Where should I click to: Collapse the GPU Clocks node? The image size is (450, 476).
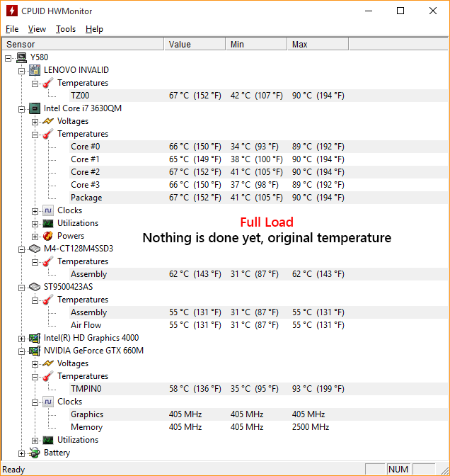pos(35,402)
